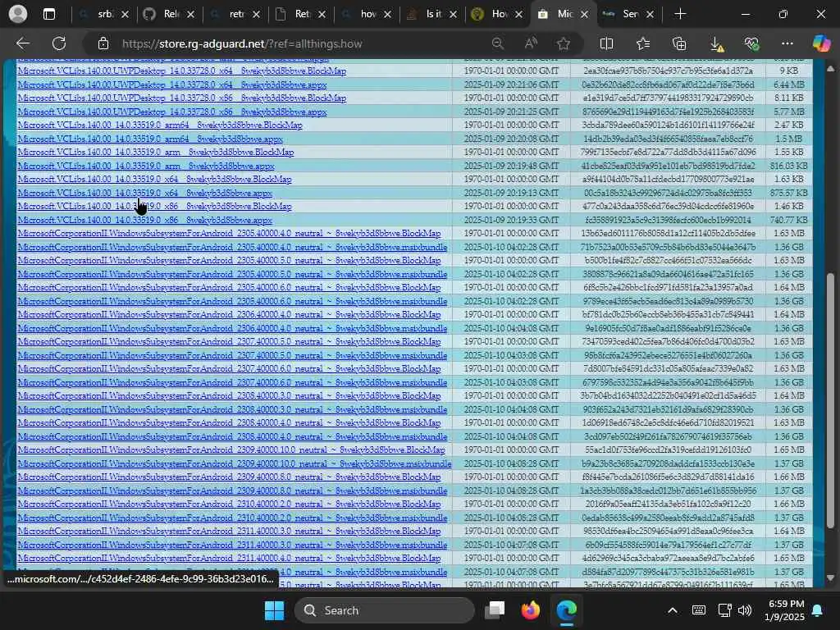Launch Firefox from the taskbar

tap(531, 610)
